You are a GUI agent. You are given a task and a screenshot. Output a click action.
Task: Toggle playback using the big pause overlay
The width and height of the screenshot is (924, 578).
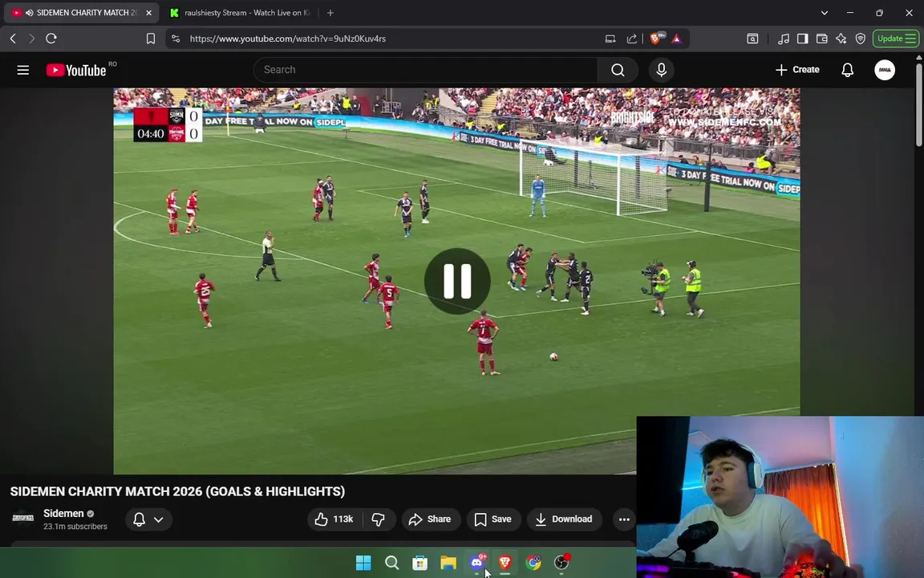[457, 281]
